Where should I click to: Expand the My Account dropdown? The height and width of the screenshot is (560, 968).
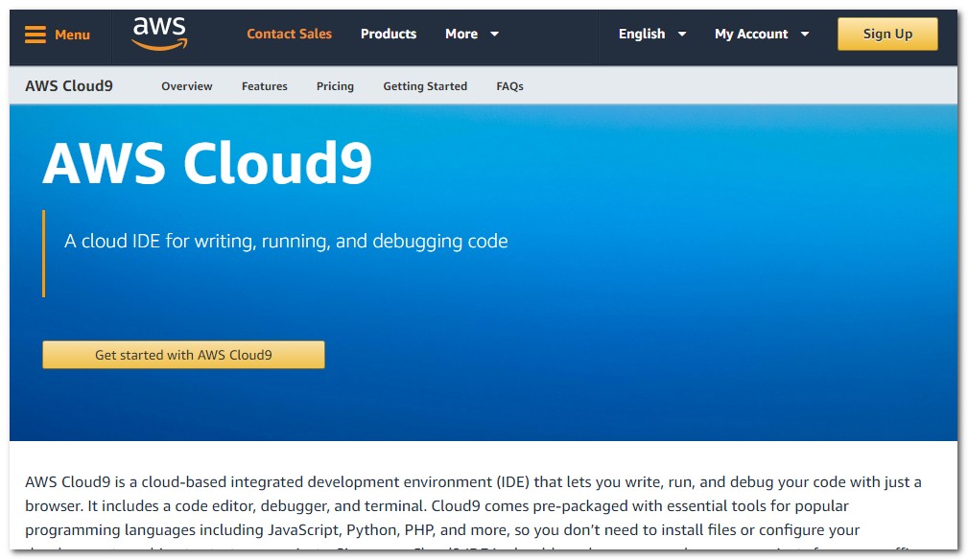coord(761,34)
